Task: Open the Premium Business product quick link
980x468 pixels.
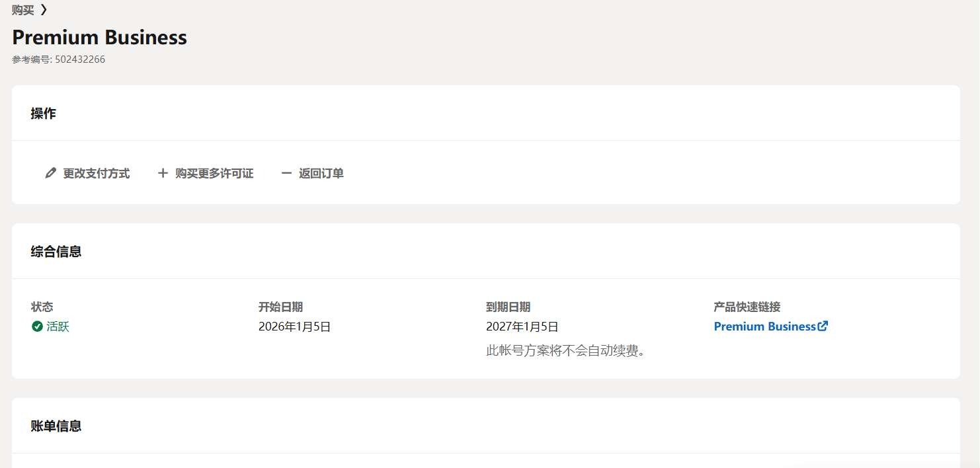Action: pyautogui.click(x=764, y=327)
